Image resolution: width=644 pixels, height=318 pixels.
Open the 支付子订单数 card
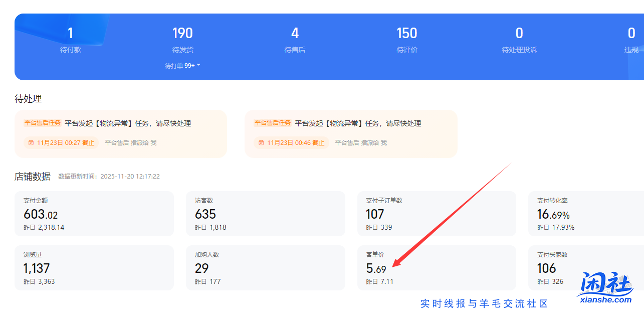point(437,213)
